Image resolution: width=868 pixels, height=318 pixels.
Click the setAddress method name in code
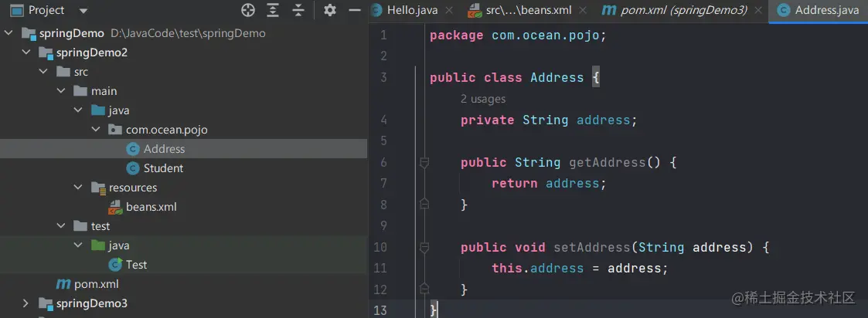tap(592, 247)
